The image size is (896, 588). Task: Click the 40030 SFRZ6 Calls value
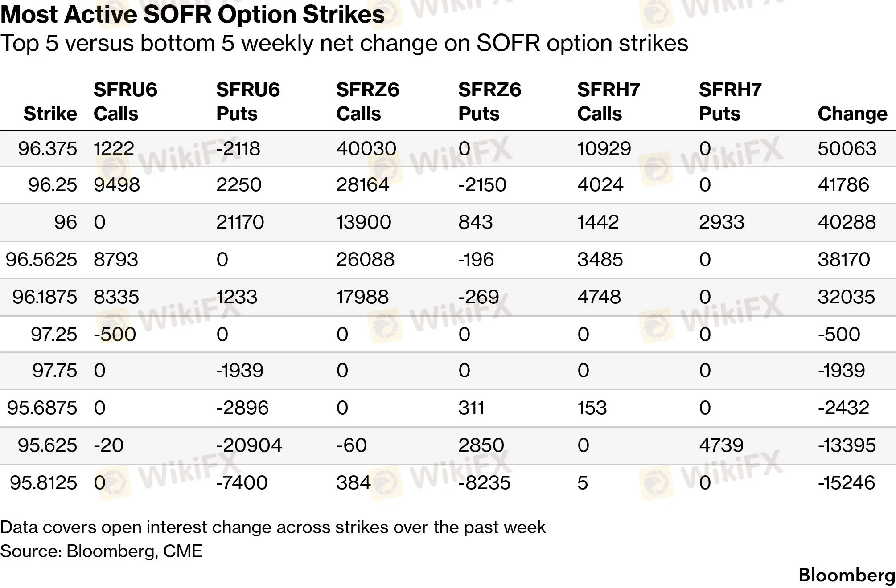click(x=366, y=148)
